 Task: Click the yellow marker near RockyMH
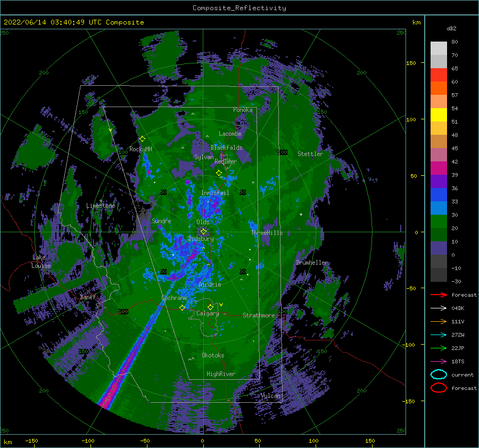click(x=142, y=139)
